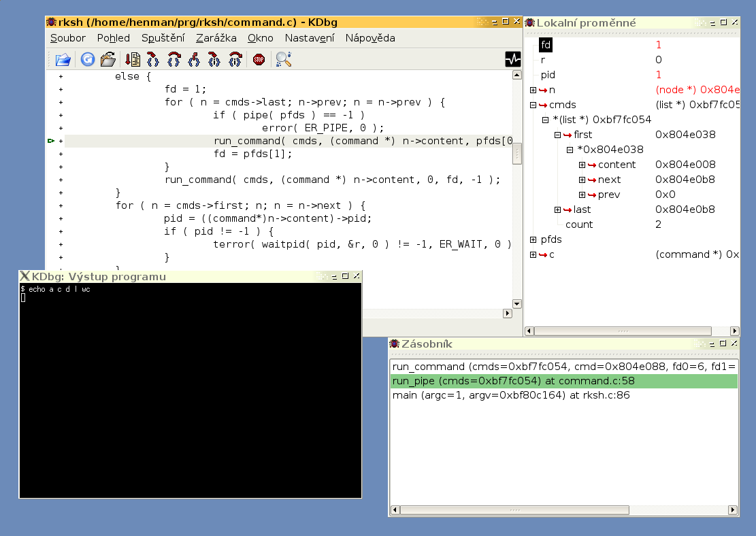Select the fd local variable
The height and width of the screenshot is (536, 756).
(x=545, y=45)
